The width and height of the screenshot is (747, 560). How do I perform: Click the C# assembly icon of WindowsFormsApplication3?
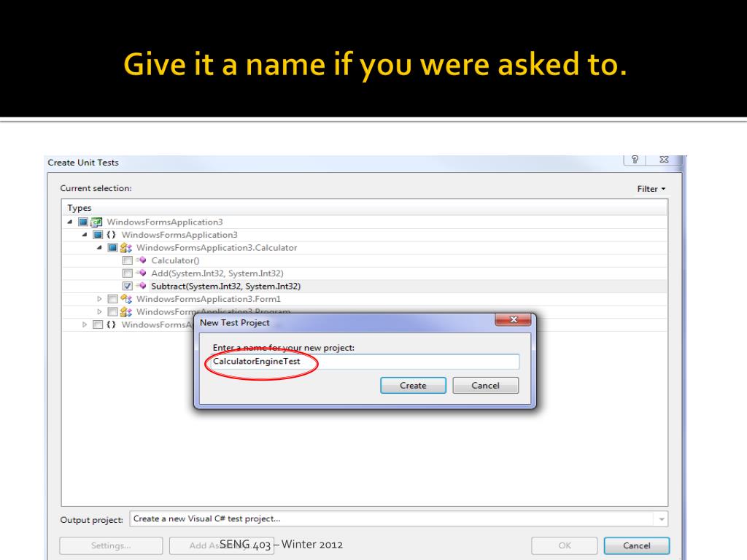coord(96,222)
